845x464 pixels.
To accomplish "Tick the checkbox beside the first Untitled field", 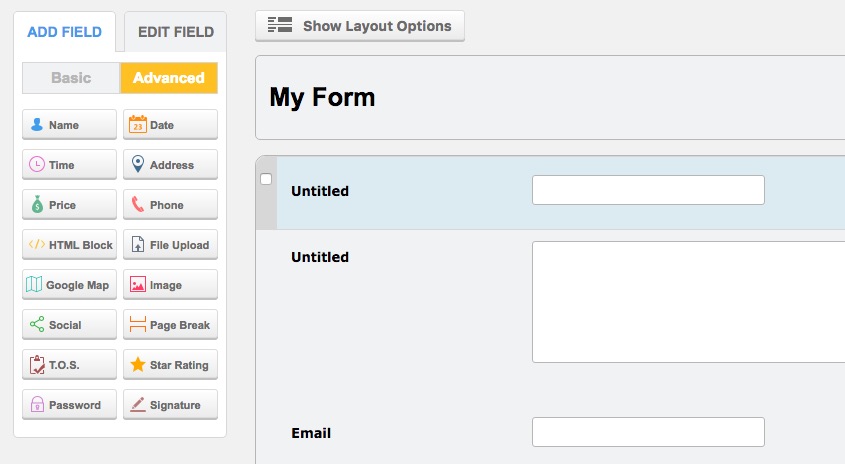I will (266, 179).
